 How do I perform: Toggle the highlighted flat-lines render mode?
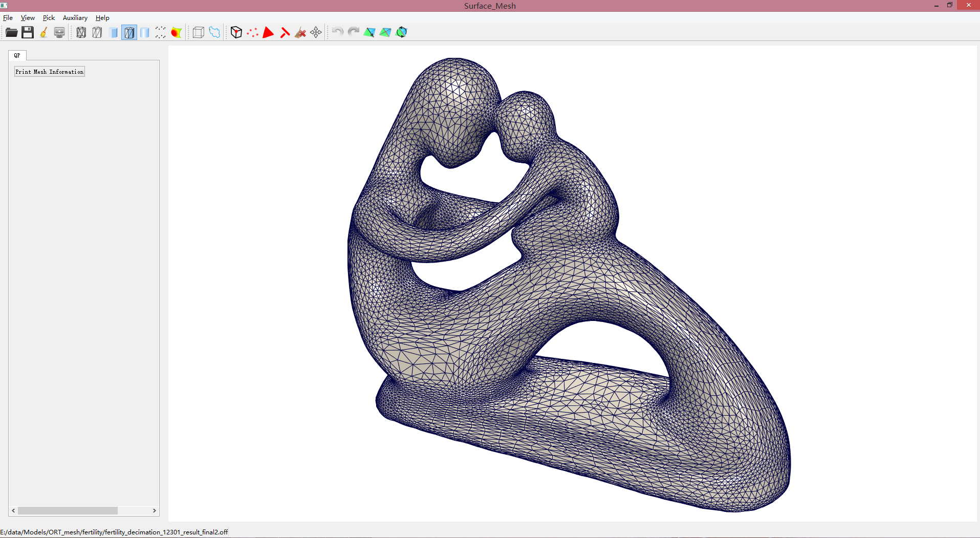[129, 33]
